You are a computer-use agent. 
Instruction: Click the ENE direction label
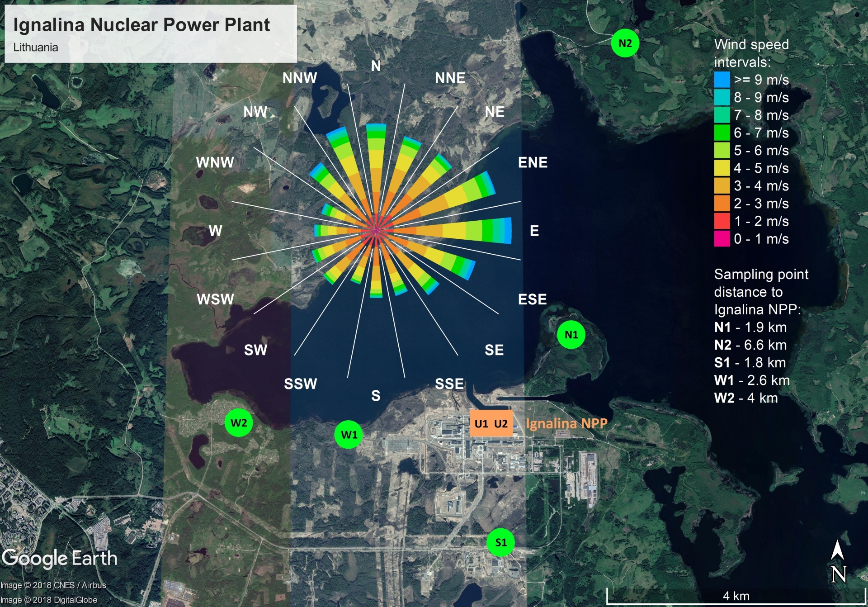[x=533, y=162]
